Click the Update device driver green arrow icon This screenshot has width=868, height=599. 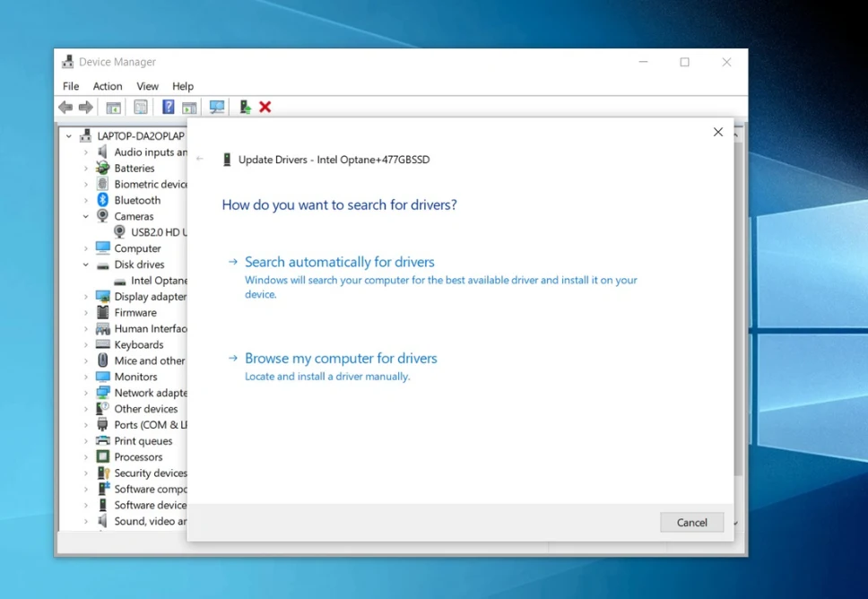(245, 107)
